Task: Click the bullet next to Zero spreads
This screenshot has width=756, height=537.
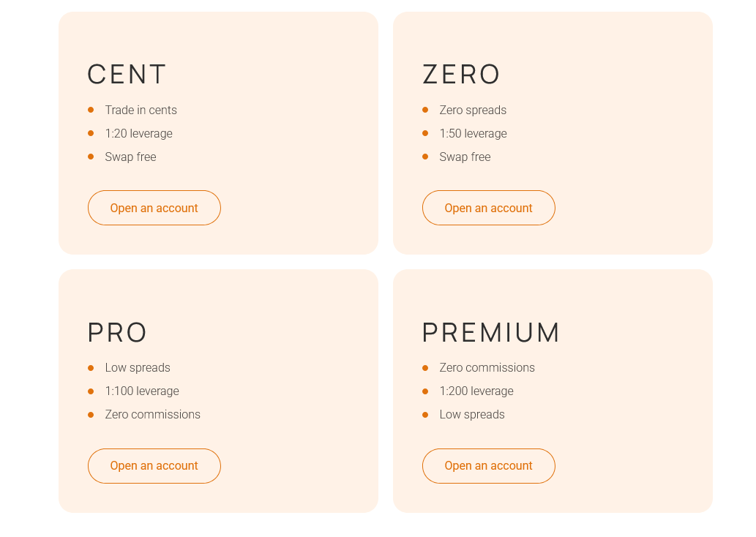Action: 425,110
